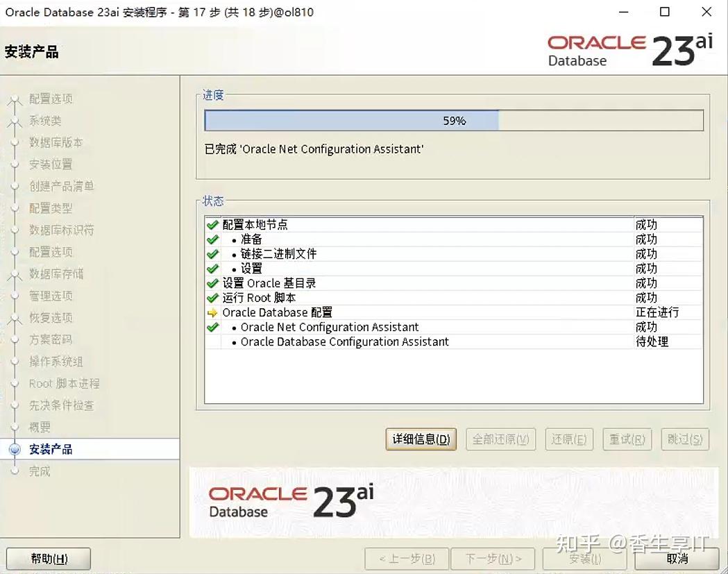Screen dimensions: 728x574
Task: Click the check icon next to 运行 Root 脚本
Action: (212, 298)
